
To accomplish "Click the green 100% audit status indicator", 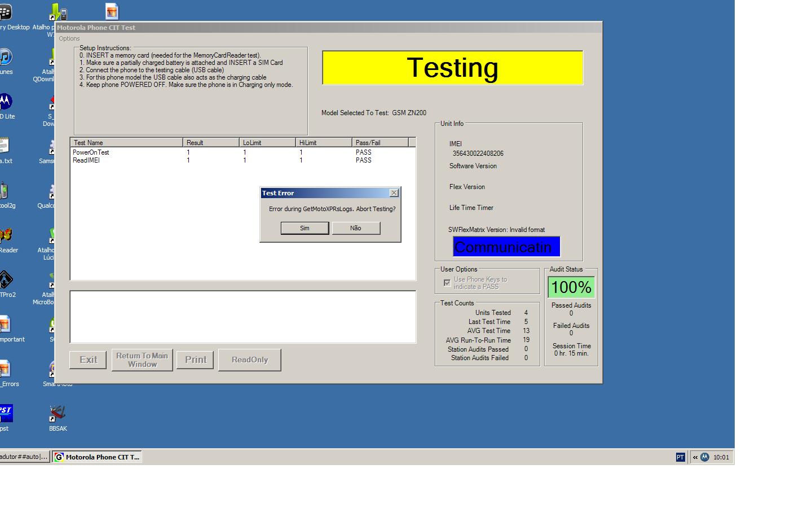I will point(571,287).
